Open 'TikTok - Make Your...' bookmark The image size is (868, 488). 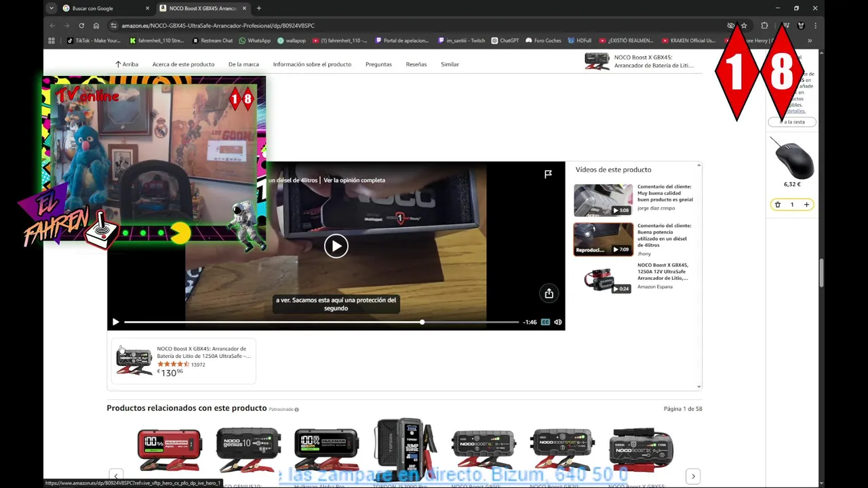[x=94, y=41]
